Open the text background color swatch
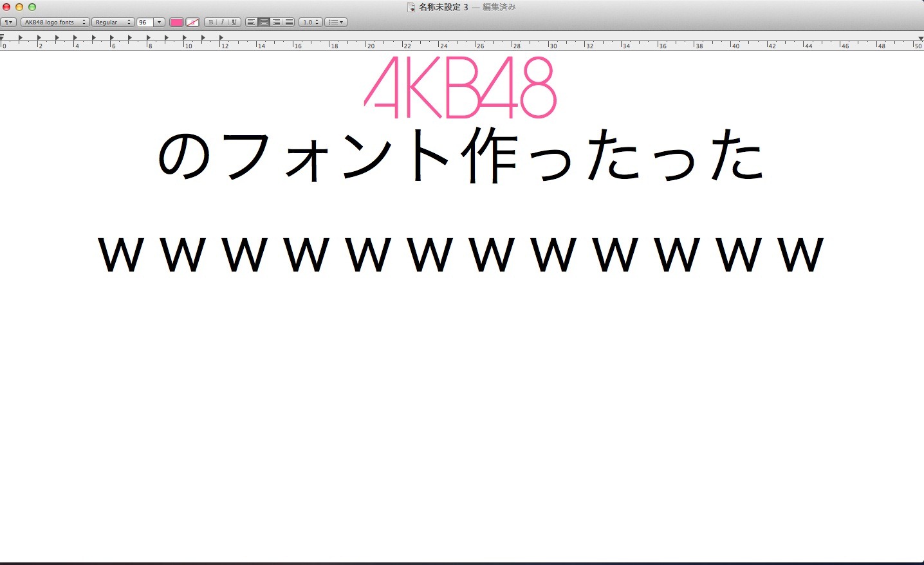 tap(192, 22)
